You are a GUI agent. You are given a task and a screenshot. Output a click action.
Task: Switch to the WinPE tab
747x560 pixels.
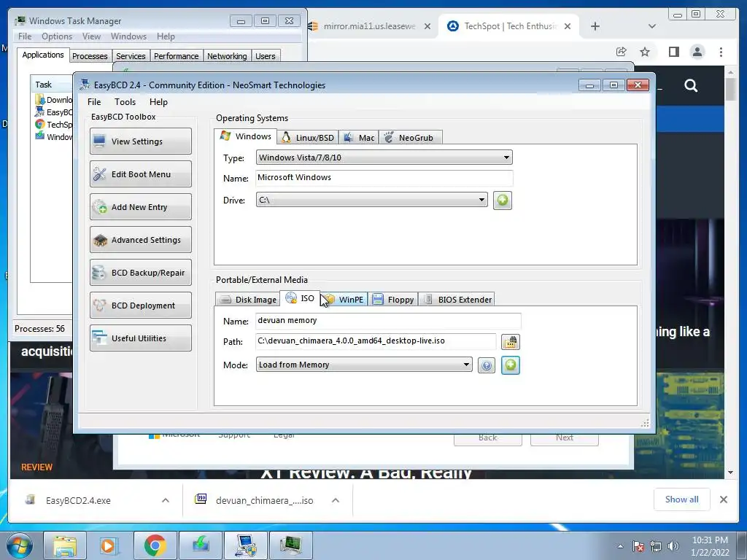point(344,300)
